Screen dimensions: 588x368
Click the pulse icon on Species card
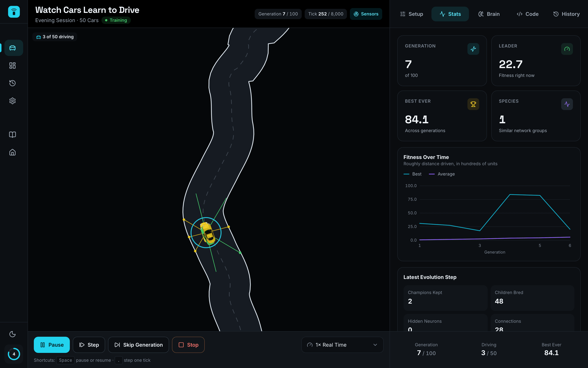pos(567,104)
